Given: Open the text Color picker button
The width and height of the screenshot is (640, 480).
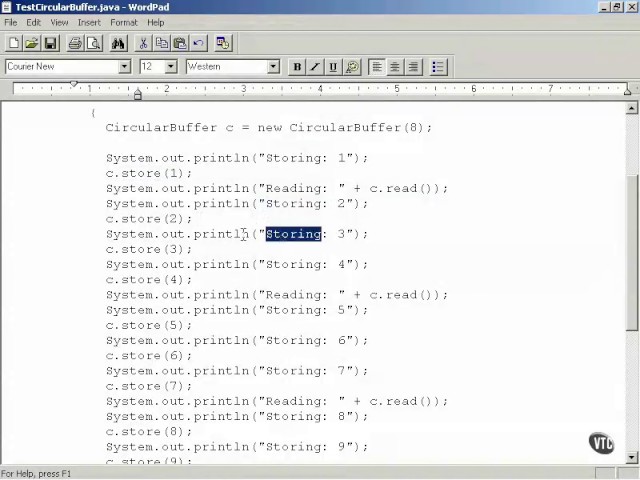Looking at the screenshot, I should tap(352, 67).
